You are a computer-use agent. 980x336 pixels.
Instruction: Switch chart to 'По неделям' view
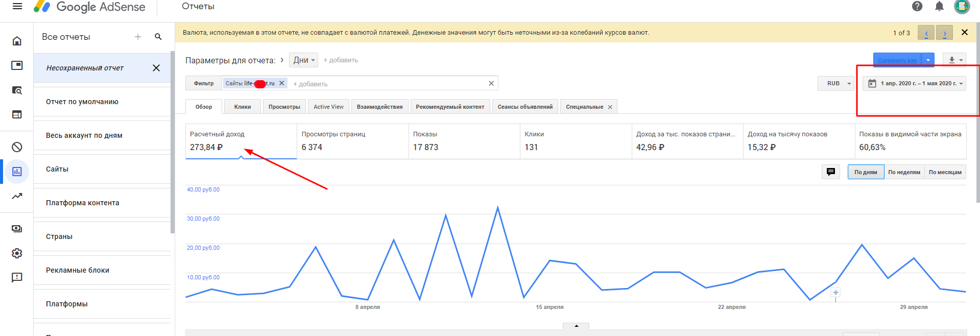pos(904,172)
